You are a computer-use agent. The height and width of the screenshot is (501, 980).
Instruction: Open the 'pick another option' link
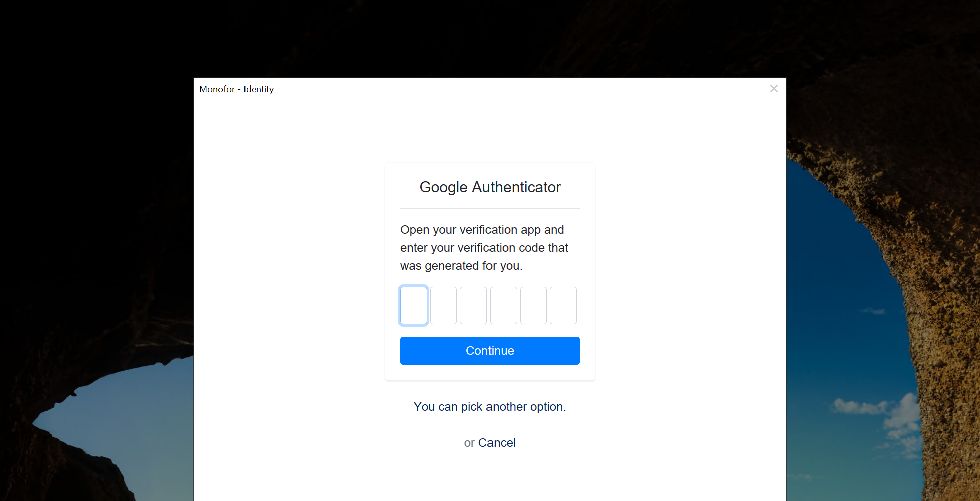click(513, 407)
